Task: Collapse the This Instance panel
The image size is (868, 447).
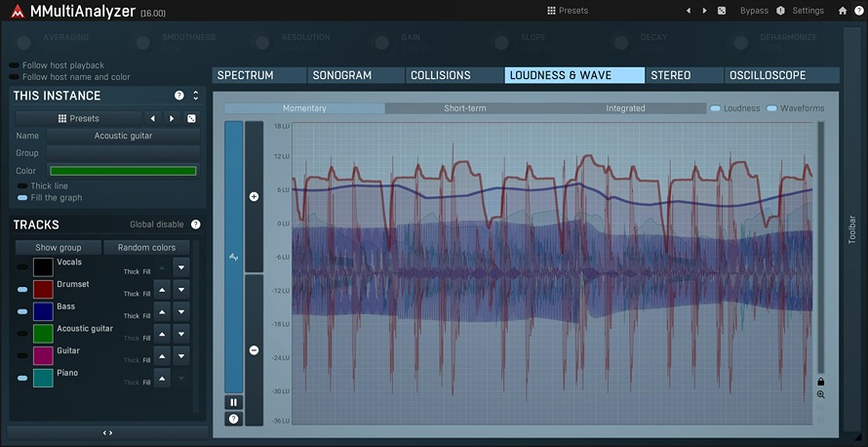Action: 195,96
